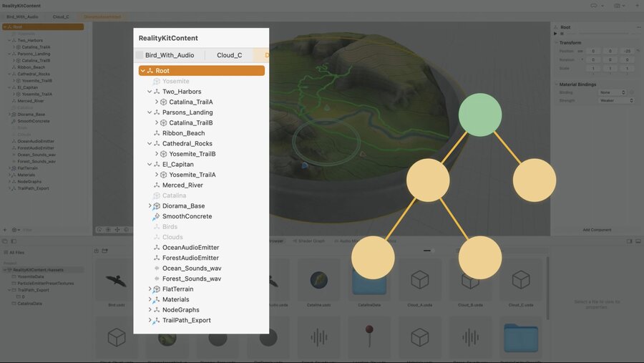Click the entity icon beside Merced_River, enlarged panel
The image size is (644, 363).
tap(157, 185)
